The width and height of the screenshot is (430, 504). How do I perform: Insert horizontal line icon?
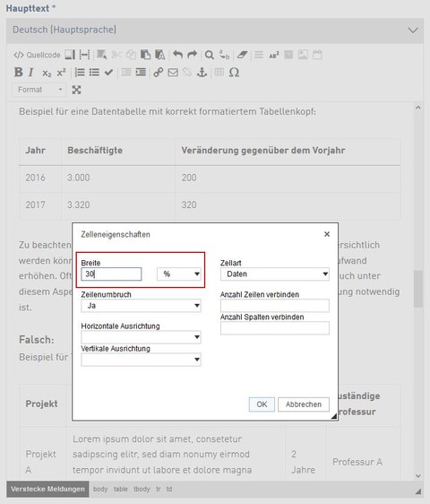[259, 55]
